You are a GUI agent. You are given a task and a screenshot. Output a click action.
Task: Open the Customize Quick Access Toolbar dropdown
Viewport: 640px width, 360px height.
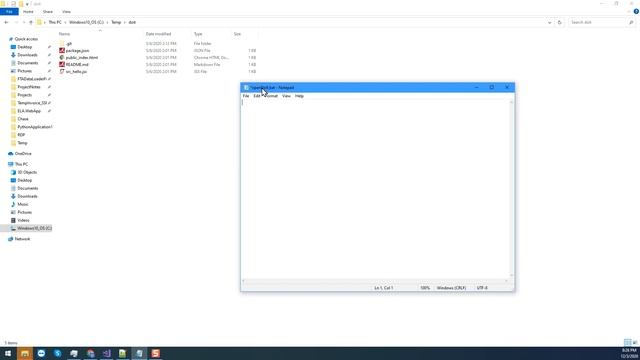coord(27,4)
